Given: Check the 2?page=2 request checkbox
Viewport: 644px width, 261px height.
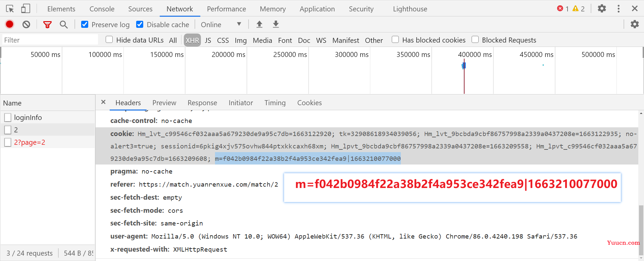Looking at the screenshot, I should 8,142.
